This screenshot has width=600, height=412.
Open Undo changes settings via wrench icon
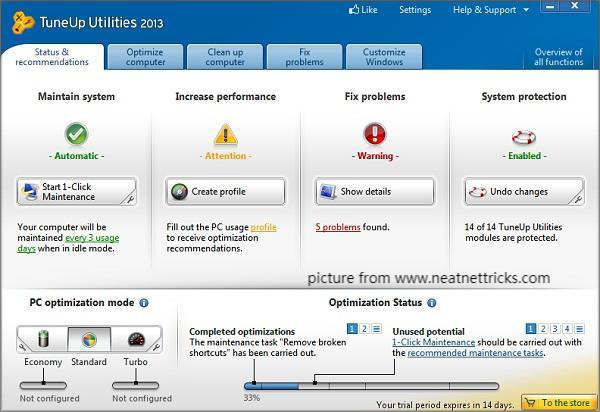(x=577, y=199)
